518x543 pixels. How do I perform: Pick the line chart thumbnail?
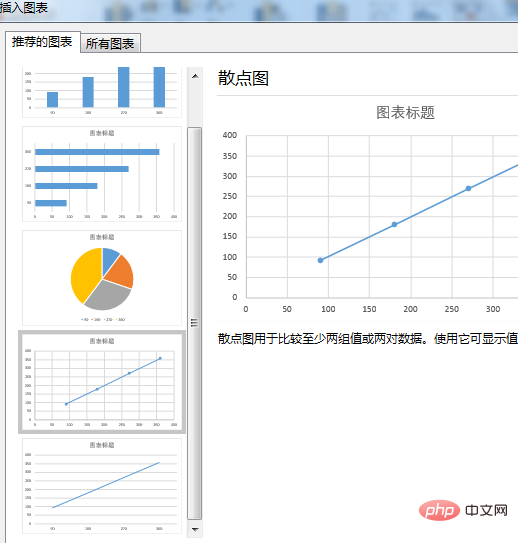pyautogui.click(x=102, y=486)
